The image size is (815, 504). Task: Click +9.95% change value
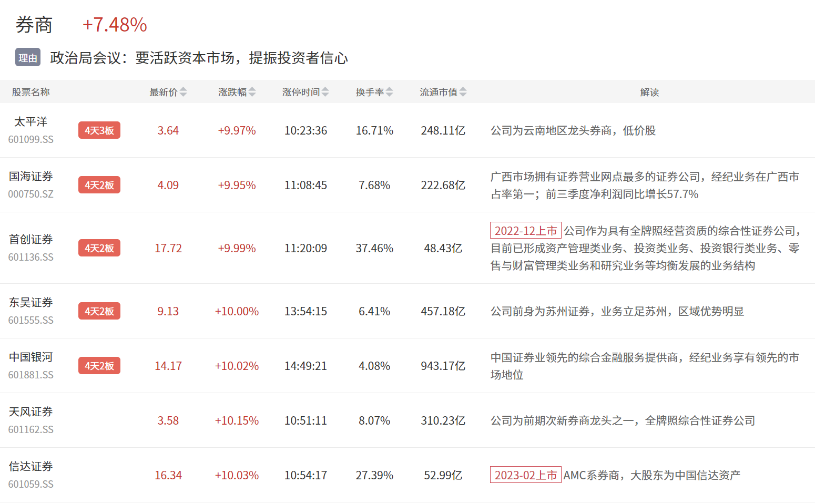pos(237,185)
